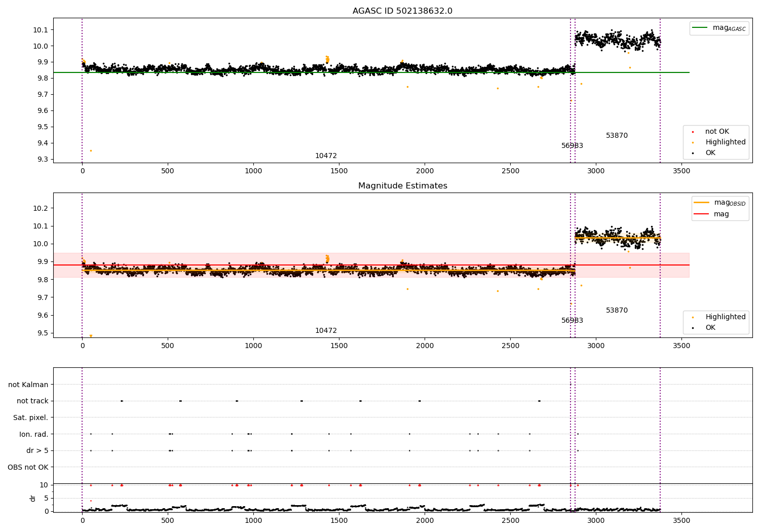Click obsid annotation '56983' in Magnitude Estimates plot
This screenshot has height=532, width=760.
572,321
